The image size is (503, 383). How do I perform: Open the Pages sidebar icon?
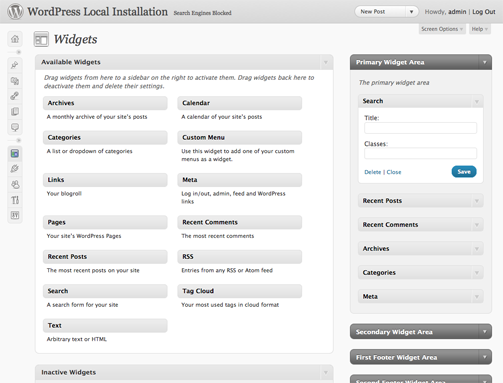point(15,111)
